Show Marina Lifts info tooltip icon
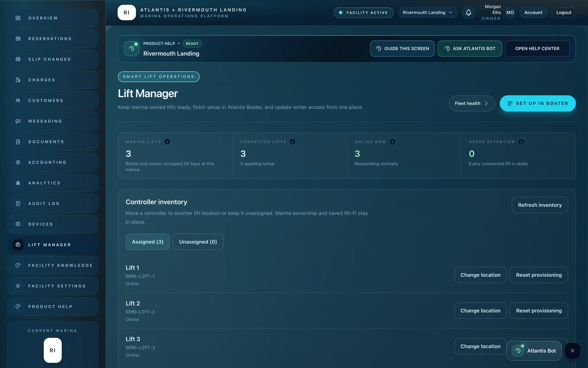 [x=167, y=142]
